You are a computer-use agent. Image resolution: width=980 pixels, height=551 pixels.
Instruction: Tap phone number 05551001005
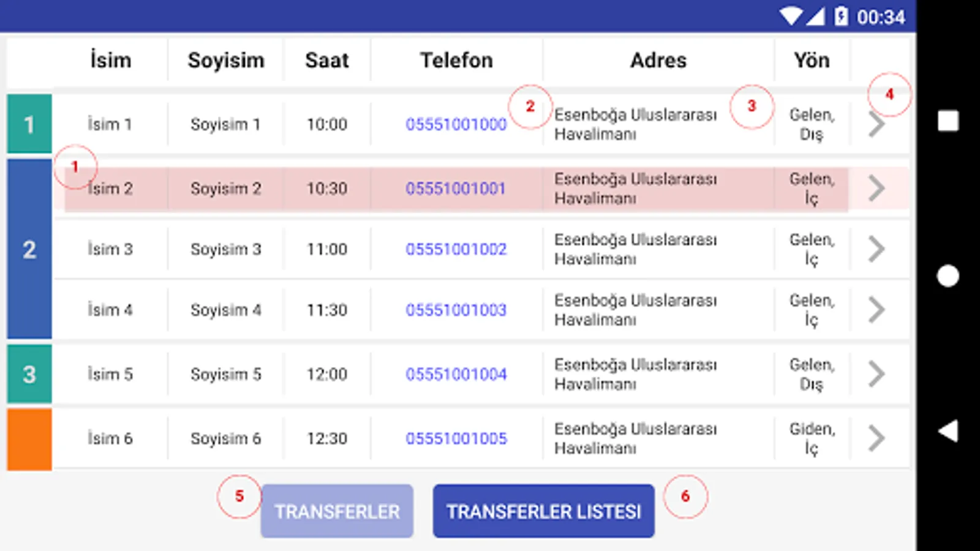456,438
